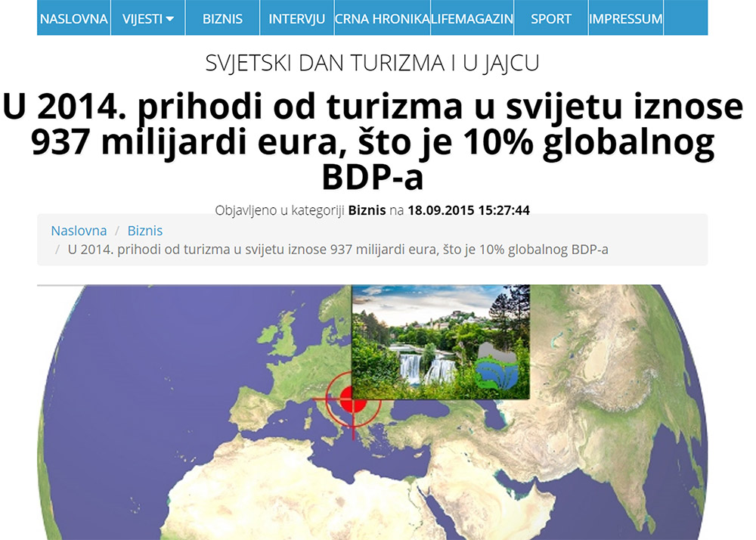
Task: Open the LIFEMAGAZIN section
Action: (472, 18)
